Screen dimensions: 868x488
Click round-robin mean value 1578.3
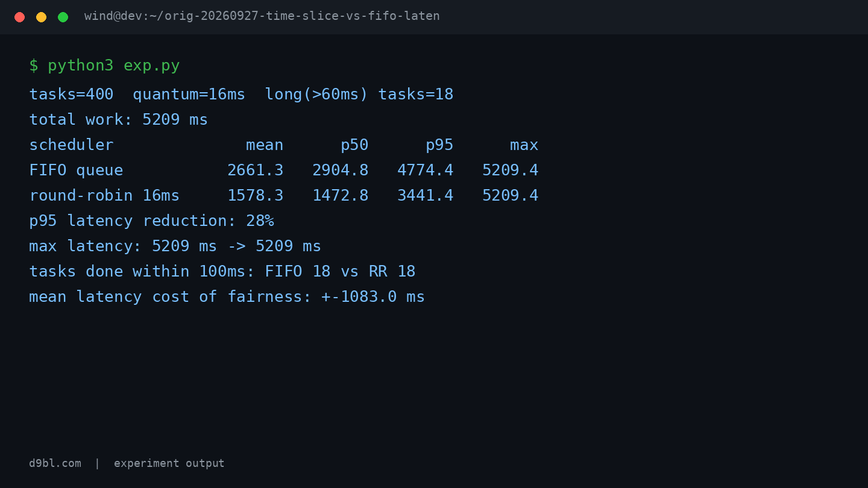click(255, 196)
